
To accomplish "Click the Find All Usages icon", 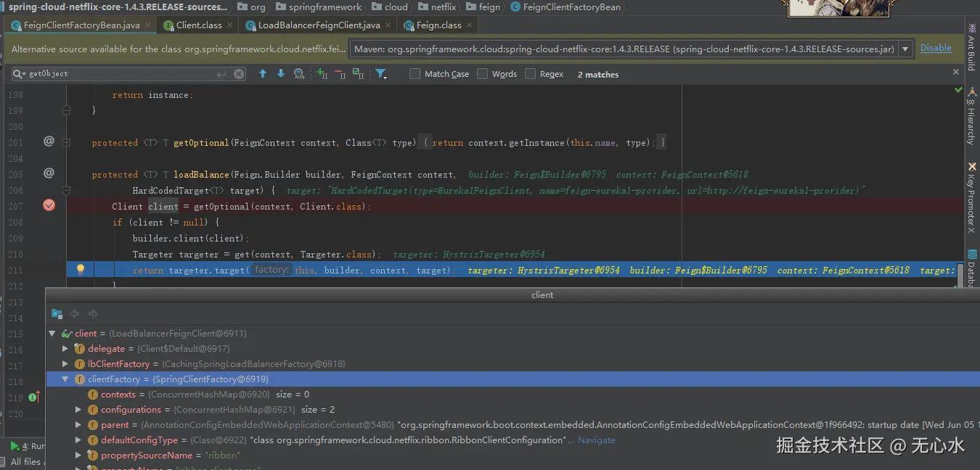I will click(299, 74).
